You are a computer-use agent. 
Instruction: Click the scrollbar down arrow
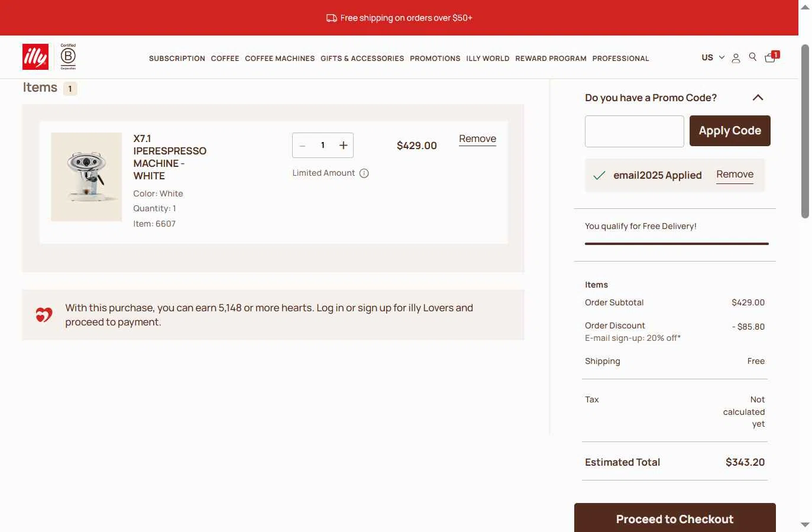pyautogui.click(x=805, y=525)
